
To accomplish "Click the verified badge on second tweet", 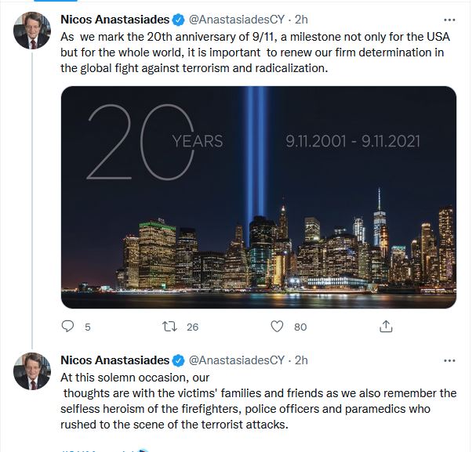I will pyautogui.click(x=178, y=361).
